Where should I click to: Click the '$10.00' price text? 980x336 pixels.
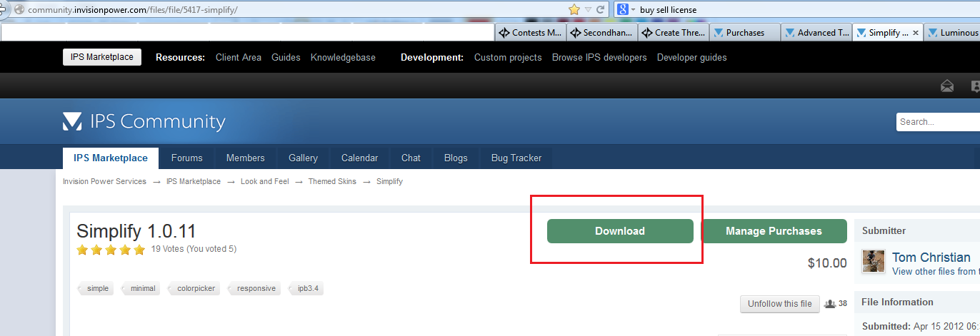point(827,263)
